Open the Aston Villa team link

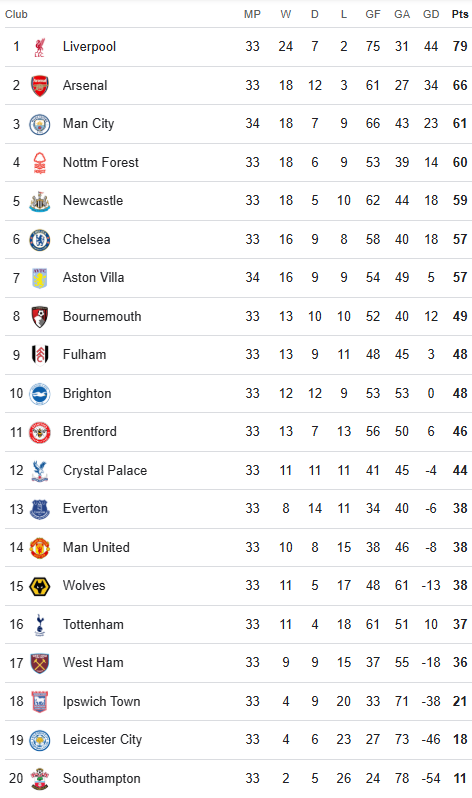(93, 277)
